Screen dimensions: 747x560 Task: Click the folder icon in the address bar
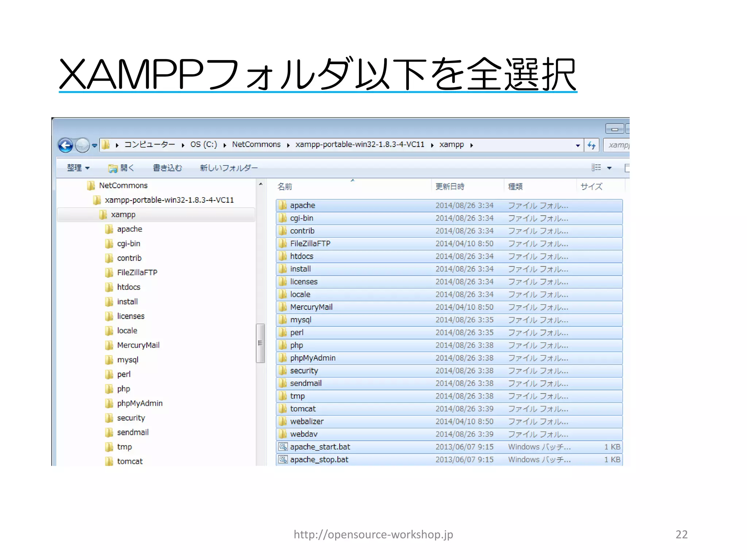[105, 145]
